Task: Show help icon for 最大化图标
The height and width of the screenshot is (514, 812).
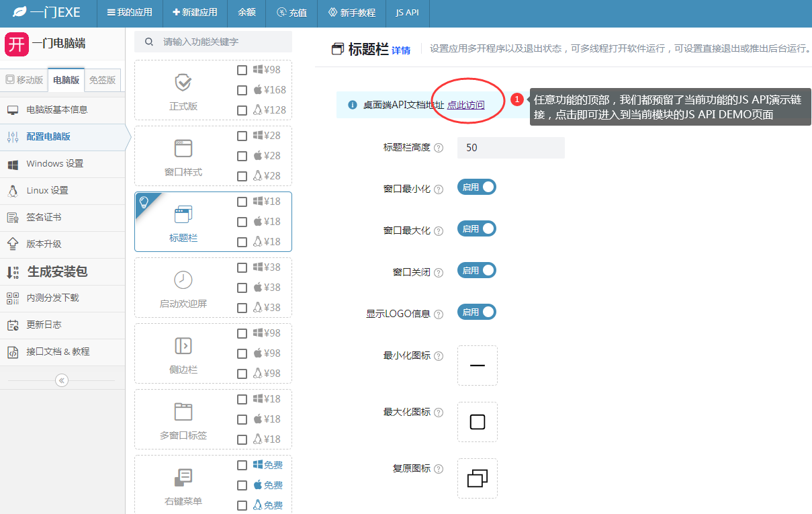Action: (439, 413)
